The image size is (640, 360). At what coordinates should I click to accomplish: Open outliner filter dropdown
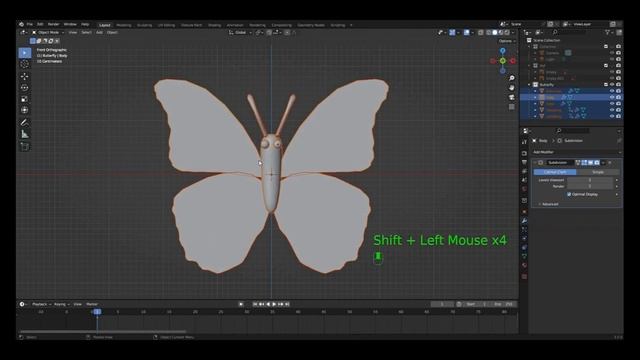609,32
